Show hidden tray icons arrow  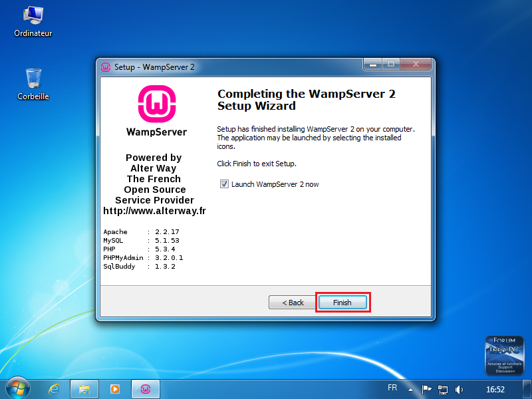point(410,390)
